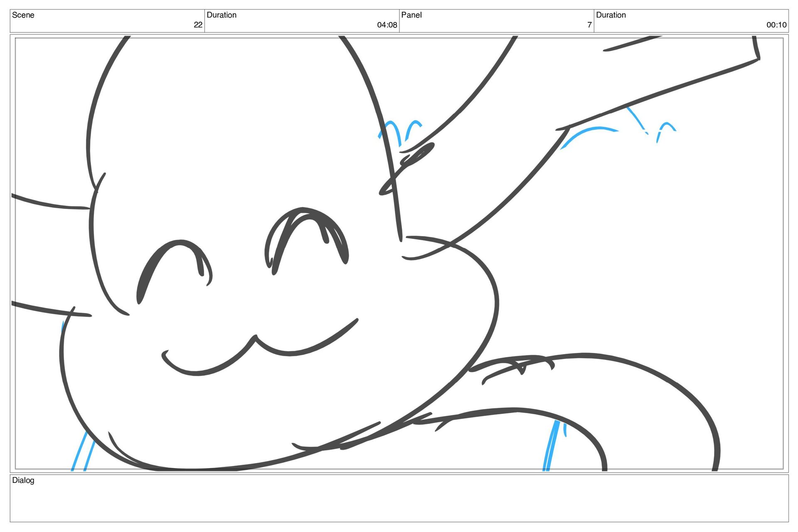
Task: Click the scene Duration label
Action: click(221, 15)
